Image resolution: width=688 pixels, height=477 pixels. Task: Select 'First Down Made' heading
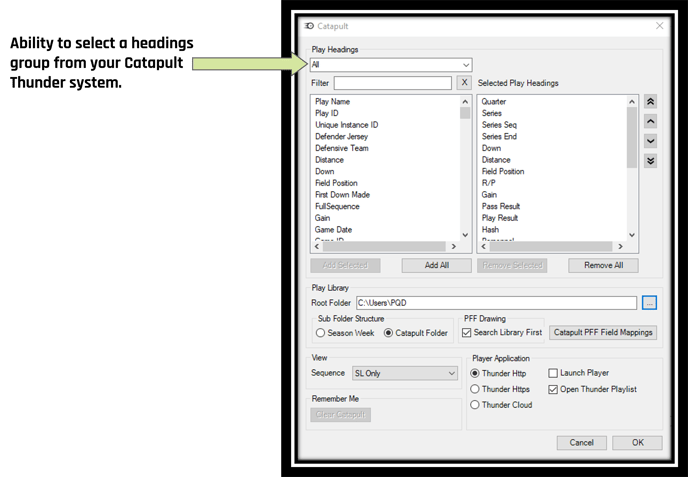pos(342,194)
